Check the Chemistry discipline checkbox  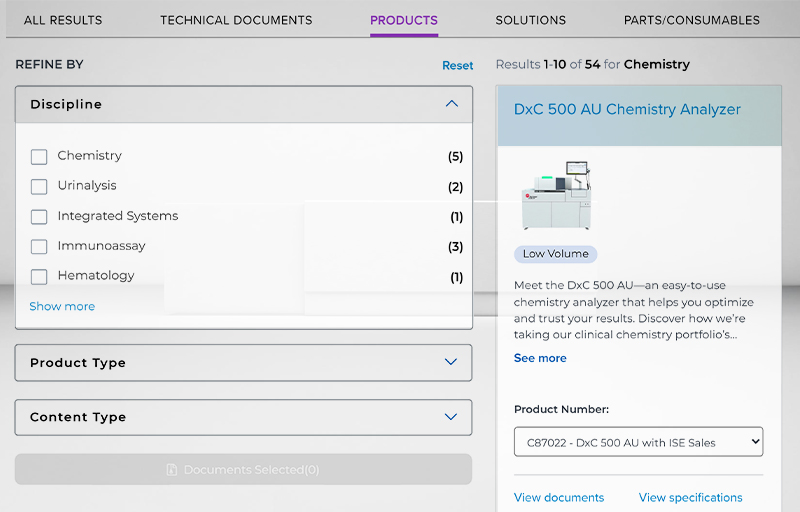[39, 157]
